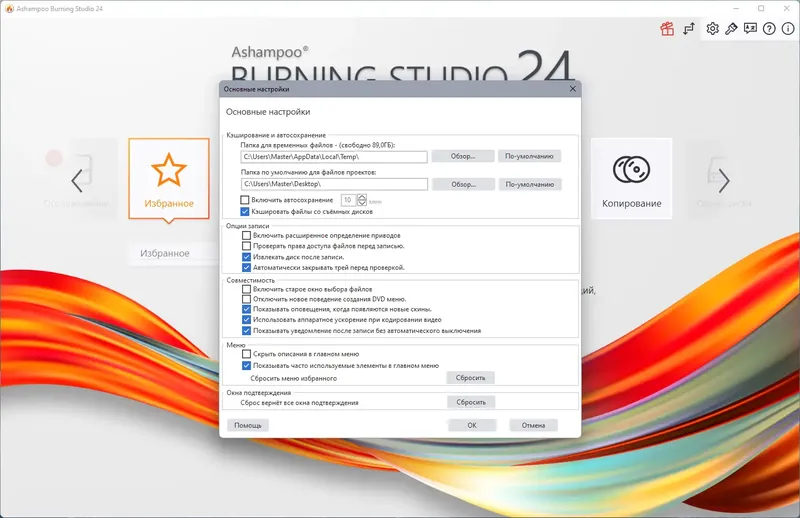Uncheck Использовать аппаратное ускорение при кодировании видео

pos(246,320)
